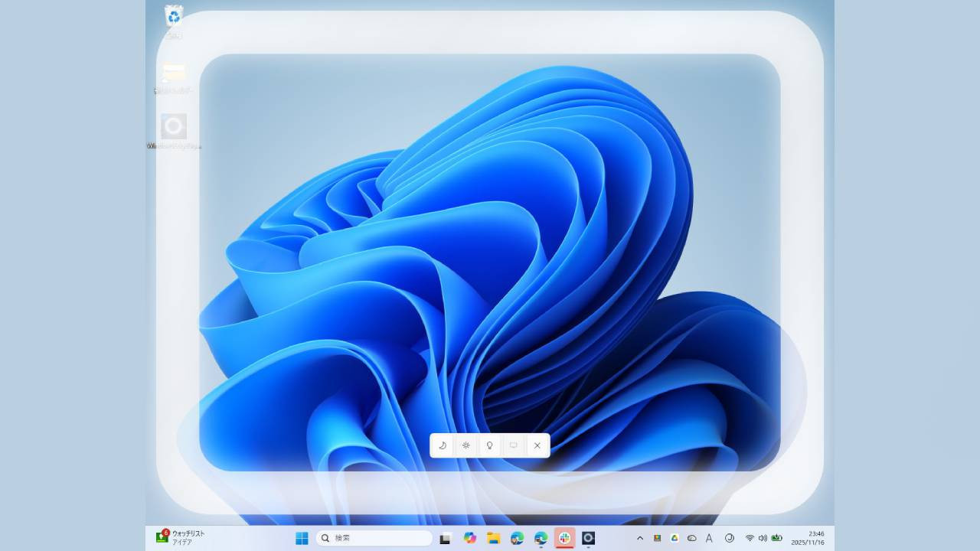This screenshot has height=551, width=980.
Task: Click the cloud sync icon in system tray
Action: click(691, 538)
